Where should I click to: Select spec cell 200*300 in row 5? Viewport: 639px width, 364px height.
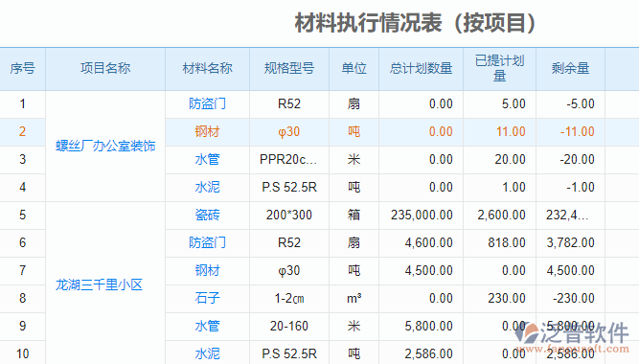click(x=289, y=215)
